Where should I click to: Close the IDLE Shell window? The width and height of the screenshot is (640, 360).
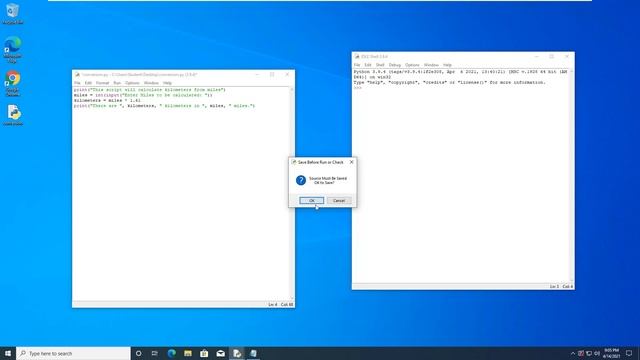[567, 56]
